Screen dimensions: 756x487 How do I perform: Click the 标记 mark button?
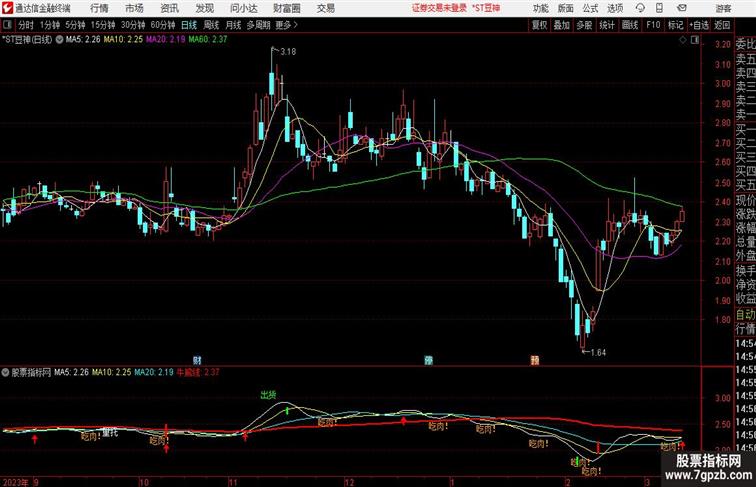pos(675,25)
